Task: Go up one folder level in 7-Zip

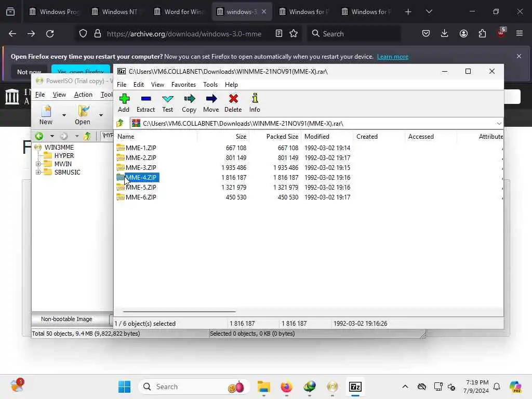Action: click(x=120, y=123)
